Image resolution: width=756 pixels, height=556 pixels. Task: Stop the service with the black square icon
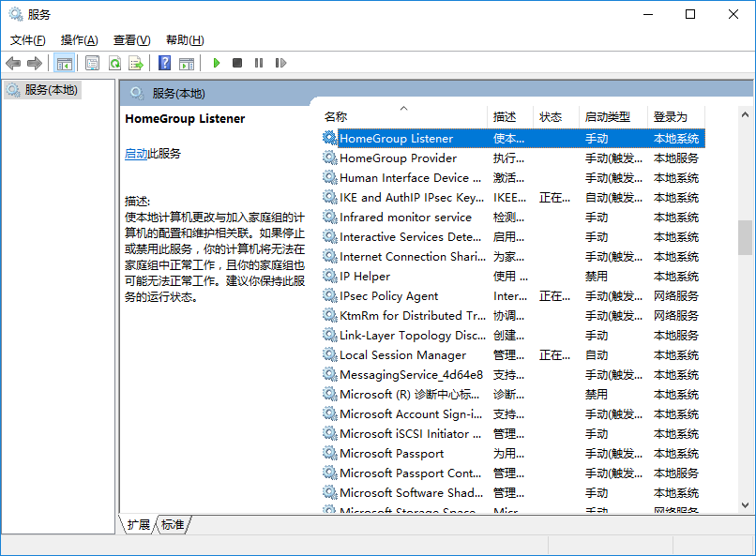(x=238, y=63)
